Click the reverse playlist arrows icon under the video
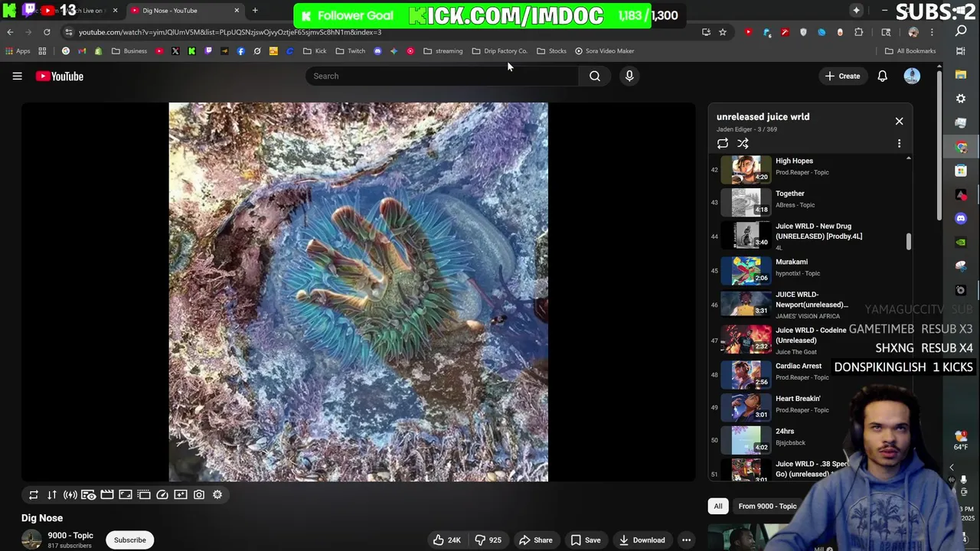Image resolution: width=980 pixels, height=551 pixels. (x=52, y=494)
